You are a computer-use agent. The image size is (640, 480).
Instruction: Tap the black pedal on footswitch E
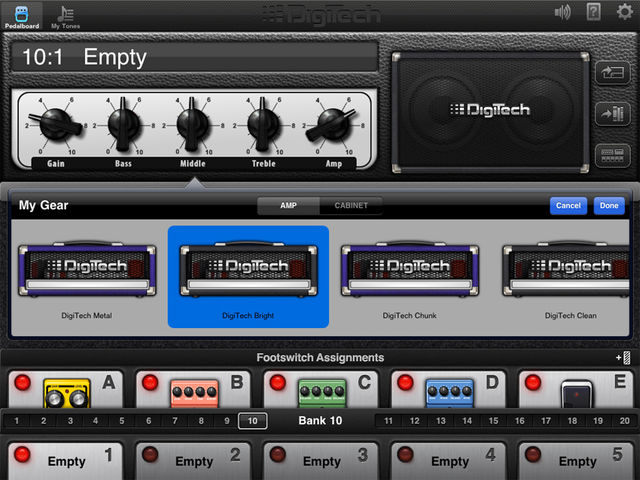pos(576,394)
